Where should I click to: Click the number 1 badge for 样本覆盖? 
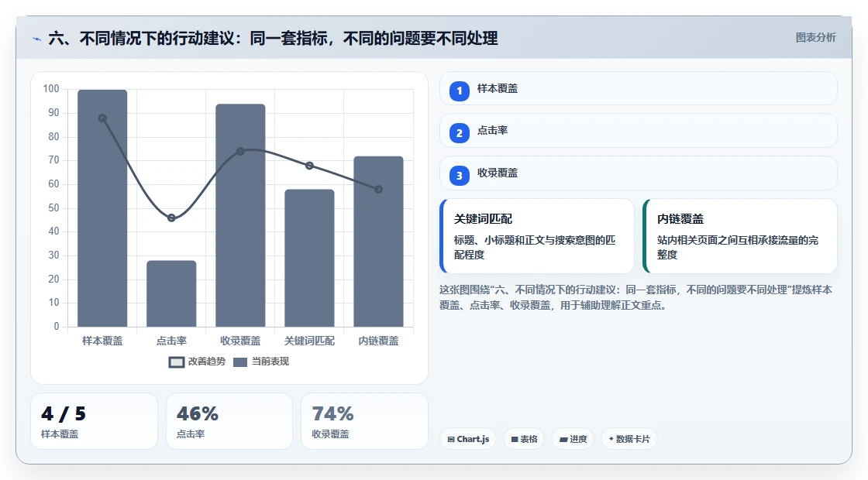[459, 91]
